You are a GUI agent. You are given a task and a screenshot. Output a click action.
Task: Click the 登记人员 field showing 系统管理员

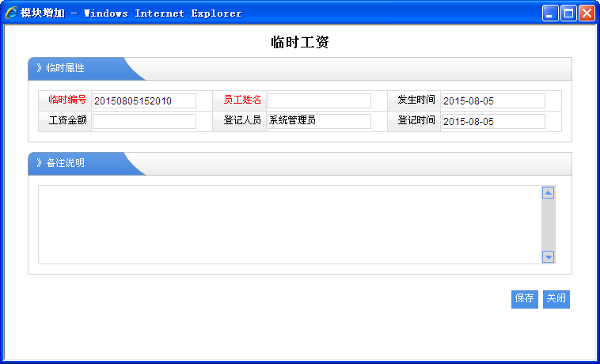point(319,121)
